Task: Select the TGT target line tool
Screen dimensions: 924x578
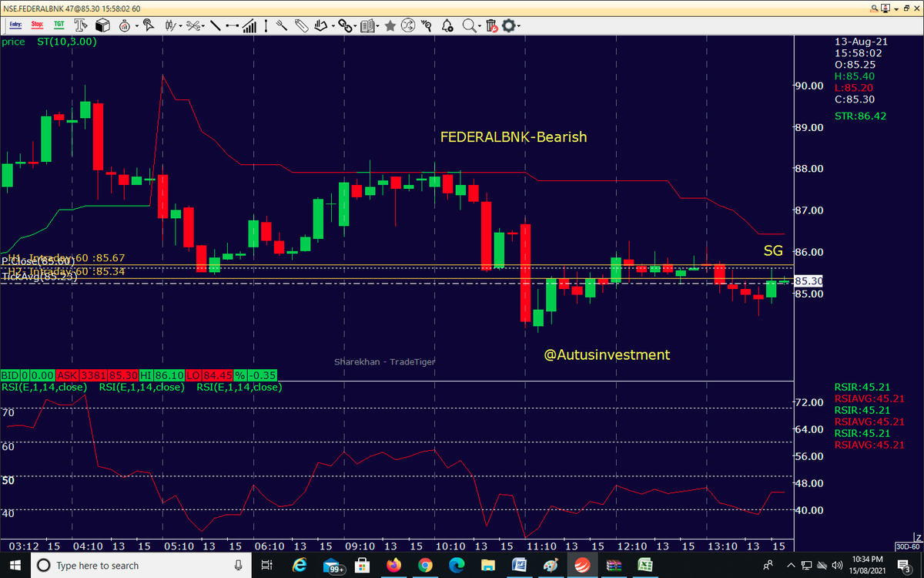Action: click(x=59, y=25)
